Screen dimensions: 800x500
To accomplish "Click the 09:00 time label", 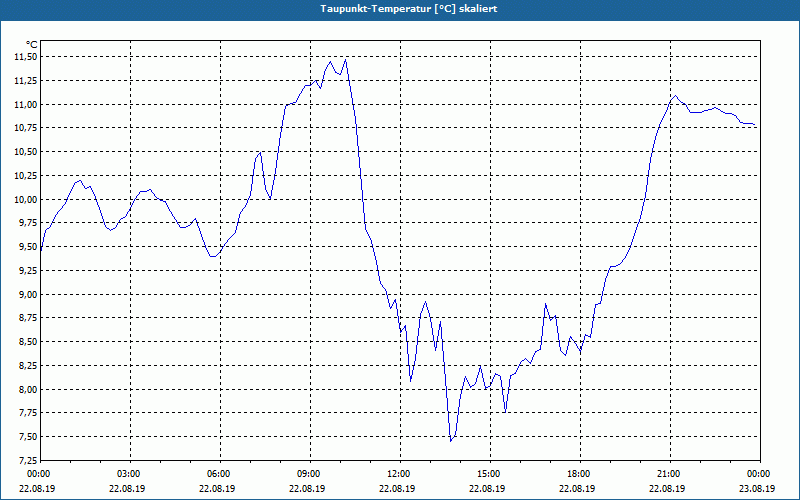I will pyautogui.click(x=310, y=474).
